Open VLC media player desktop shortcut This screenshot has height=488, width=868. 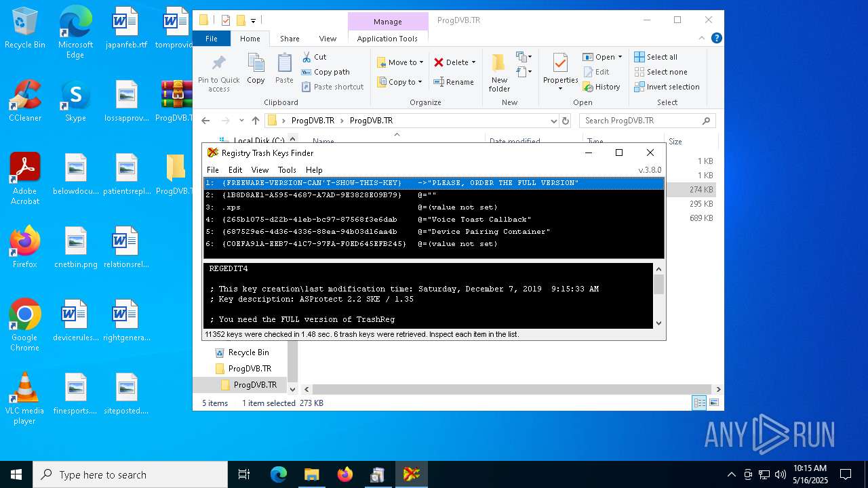[25, 399]
